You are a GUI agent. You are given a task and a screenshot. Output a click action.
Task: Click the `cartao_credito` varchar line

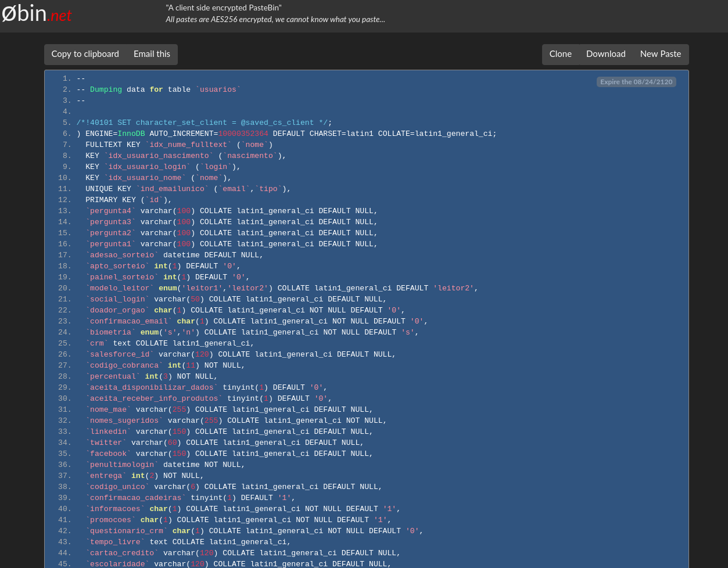click(243, 553)
